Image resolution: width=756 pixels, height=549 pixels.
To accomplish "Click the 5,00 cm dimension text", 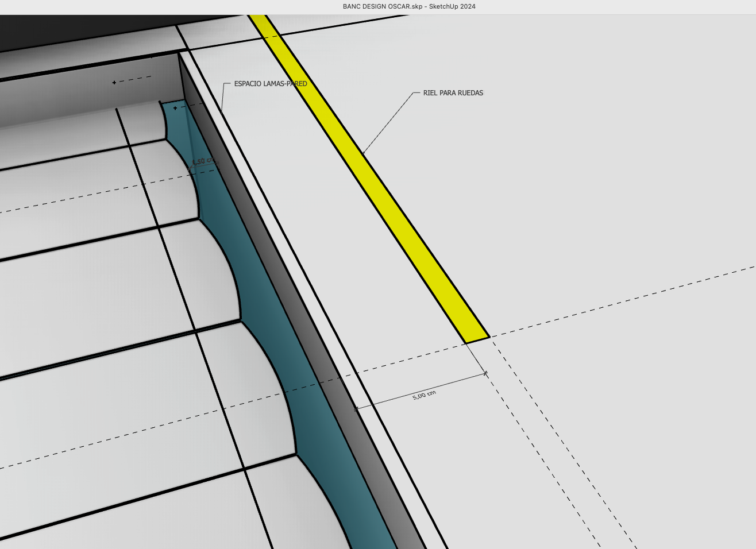I will click(x=424, y=395).
